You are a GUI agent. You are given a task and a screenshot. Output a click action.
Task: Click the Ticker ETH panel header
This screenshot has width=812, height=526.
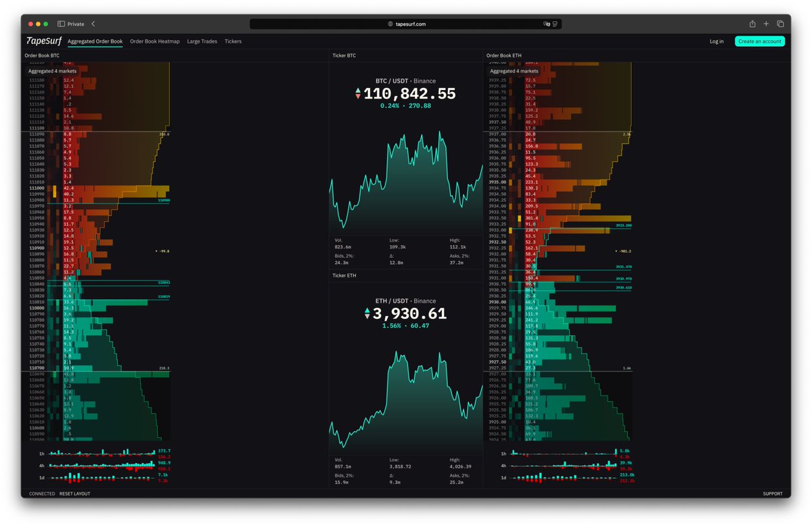click(x=344, y=276)
